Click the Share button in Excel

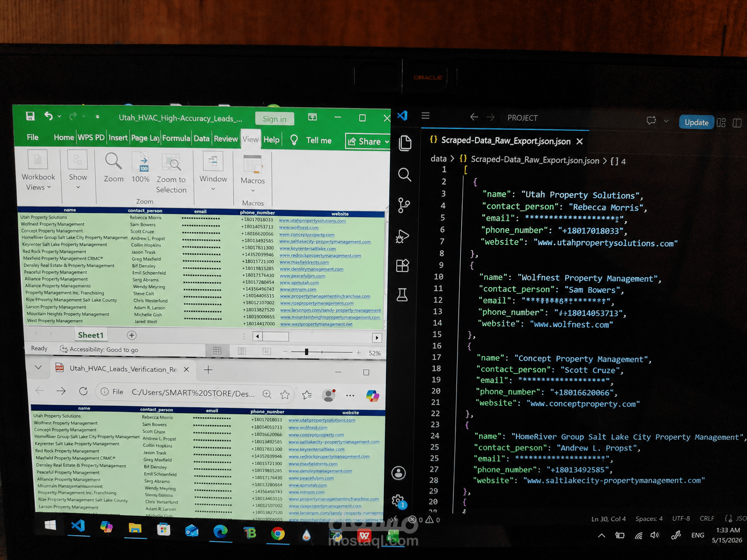point(368,141)
